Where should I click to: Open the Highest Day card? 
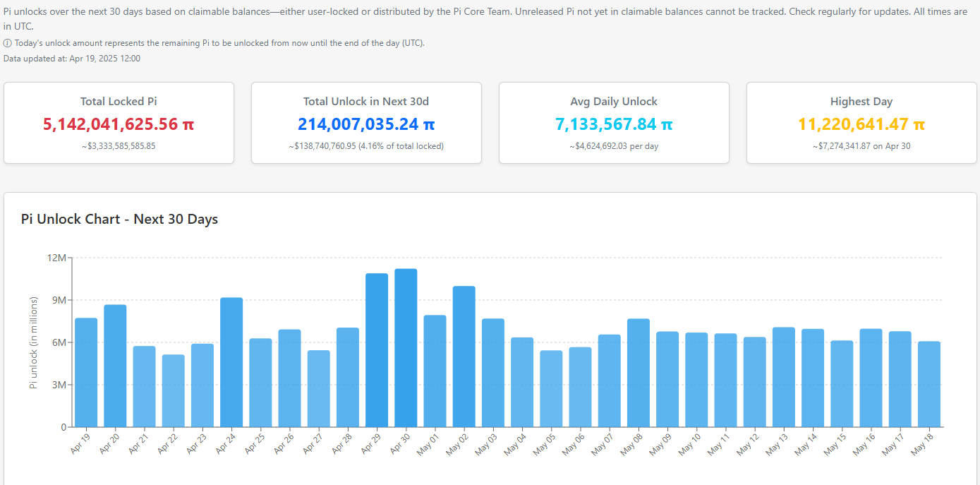tap(861, 123)
